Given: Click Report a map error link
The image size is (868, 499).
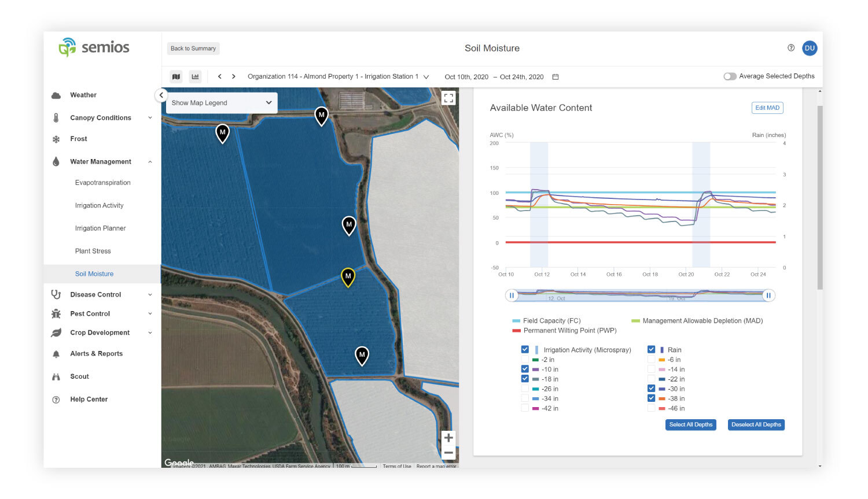Looking at the screenshot, I should point(436,466).
